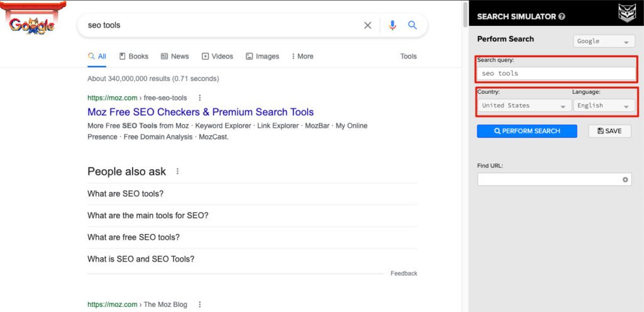Open the People also ask options dots

[x=177, y=171]
